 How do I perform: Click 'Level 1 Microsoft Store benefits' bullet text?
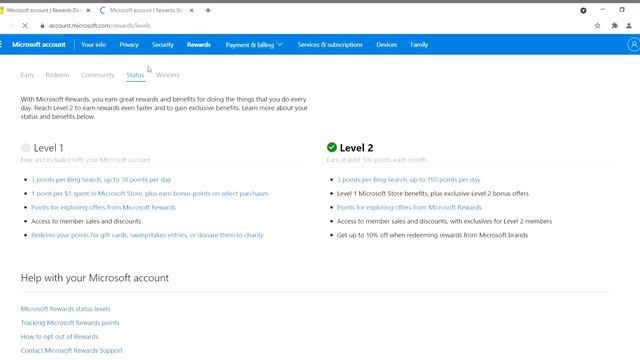[433, 193]
